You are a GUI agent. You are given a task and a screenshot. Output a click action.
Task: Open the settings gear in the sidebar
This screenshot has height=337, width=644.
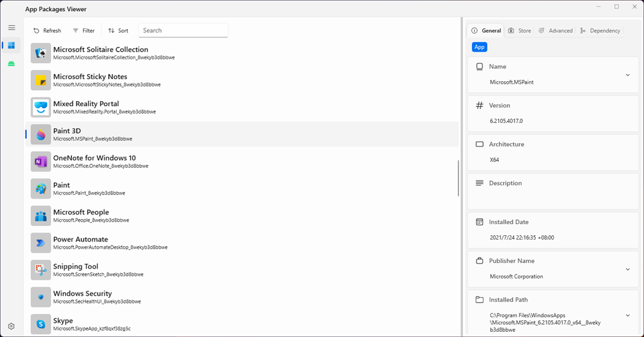[x=12, y=327]
